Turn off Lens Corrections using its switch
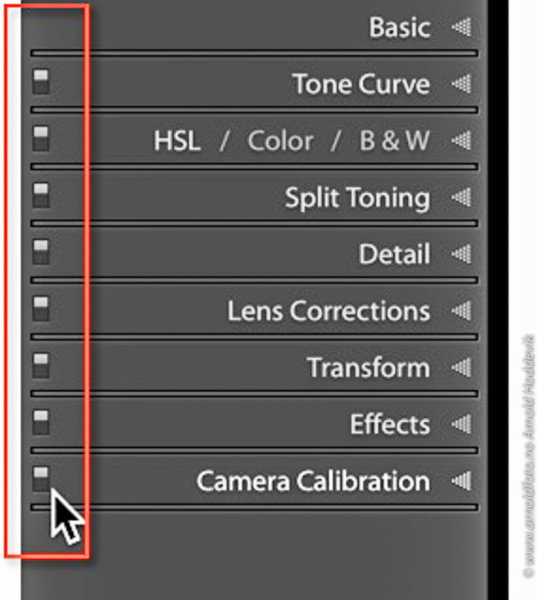This screenshot has height=600, width=537. (x=41, y=308)
